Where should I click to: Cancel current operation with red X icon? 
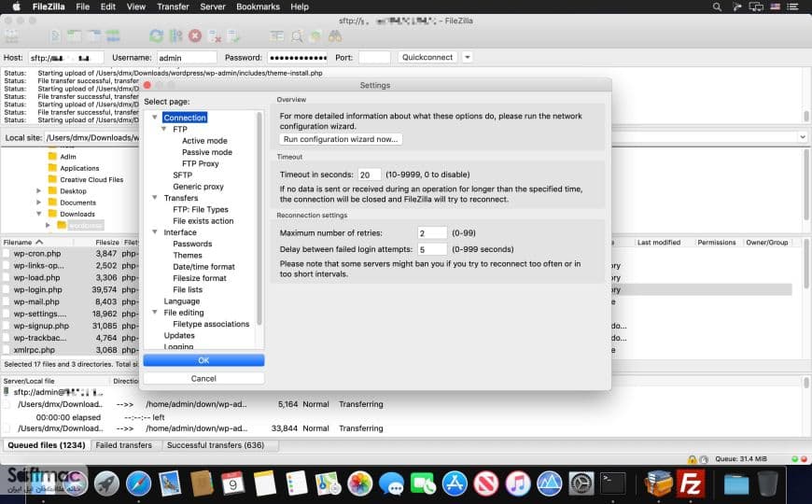[x=195, y=36]
